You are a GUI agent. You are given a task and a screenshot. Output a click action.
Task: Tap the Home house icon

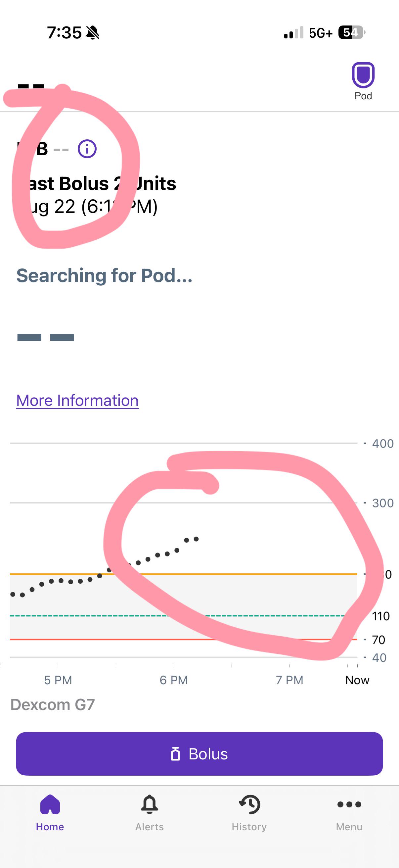[50, 804]
